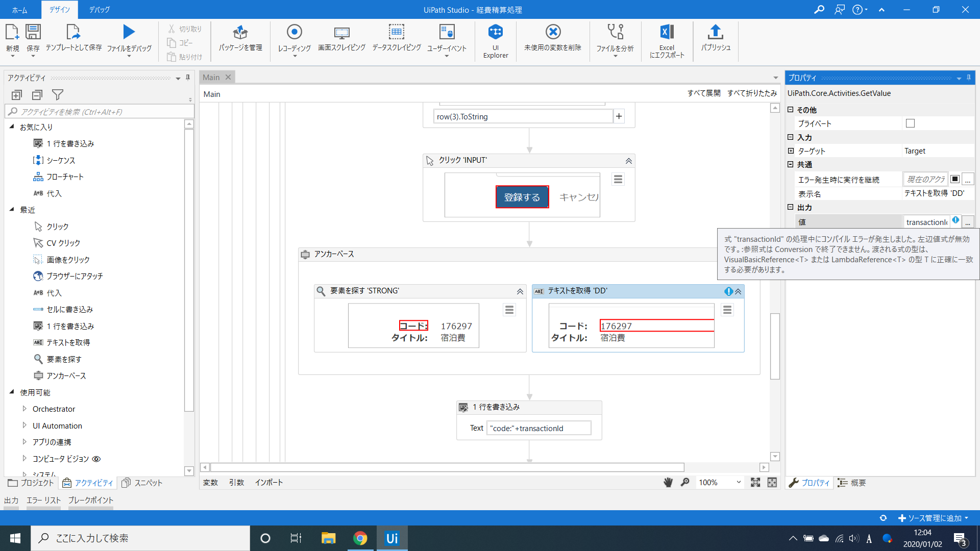Expand the UI Automation activities node
The height and width of the screenshot is (551, 980).
pos(24,425)
